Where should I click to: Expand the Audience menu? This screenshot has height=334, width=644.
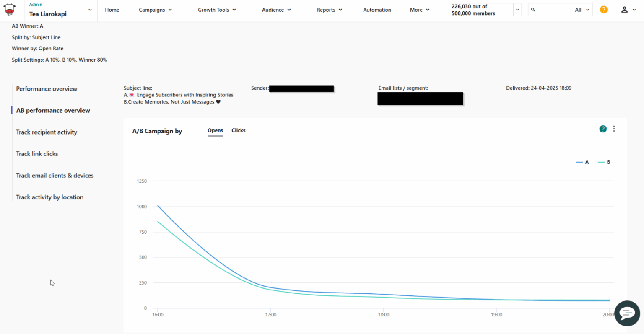pyautogui.click(x=276, y=10)
